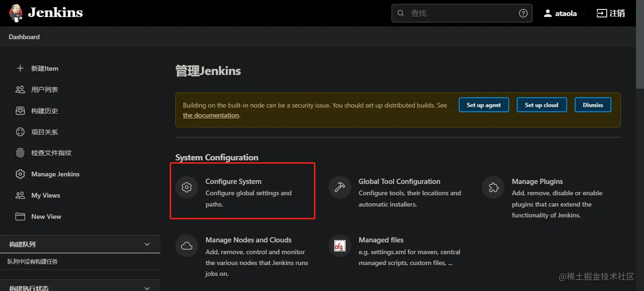644x291 pixels.
Task: Open the Jenkins home title link
Action: tap(55, 13)
